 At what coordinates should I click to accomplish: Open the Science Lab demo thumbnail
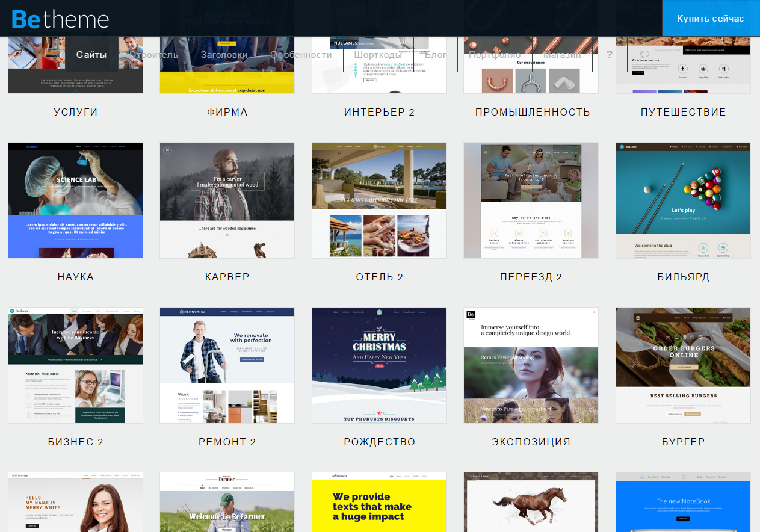(76, 200)
